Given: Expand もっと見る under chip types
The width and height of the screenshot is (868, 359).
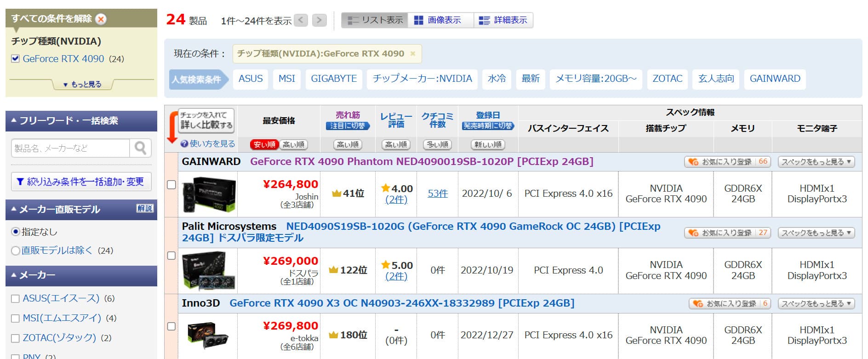Looking at the screenshot, I should (82, 85).
